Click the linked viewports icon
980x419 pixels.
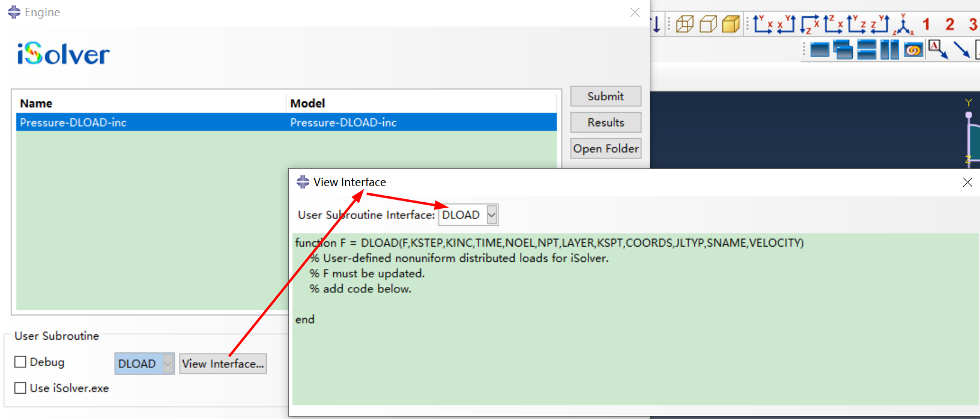pyautogui.click(x=913, y=50)
